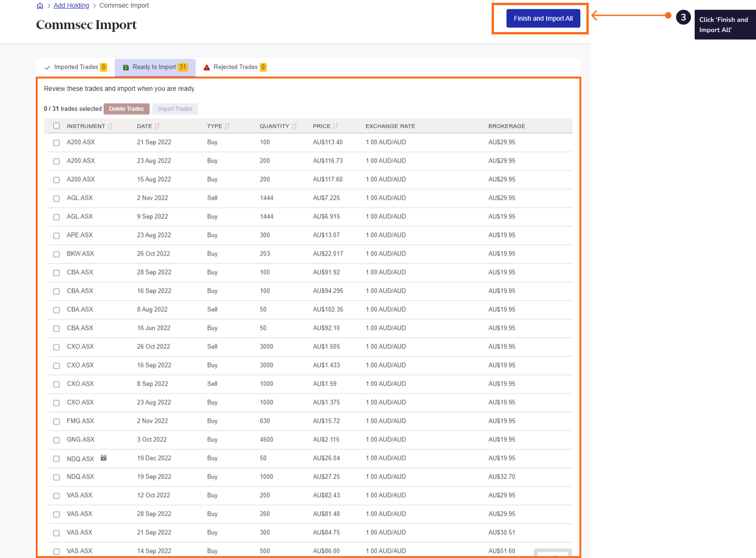Screen dimensions: 756x558
Task: Select the FMG.ASX trade checkbox
Action: pos(56,421)
